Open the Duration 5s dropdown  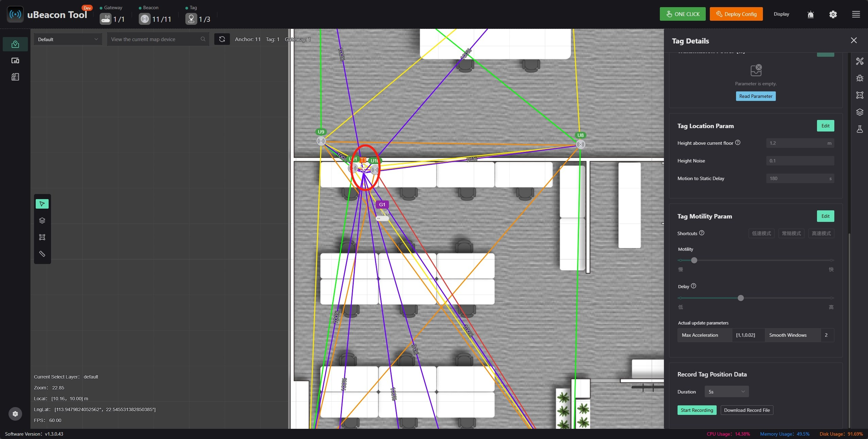click(x=727, y=392)
